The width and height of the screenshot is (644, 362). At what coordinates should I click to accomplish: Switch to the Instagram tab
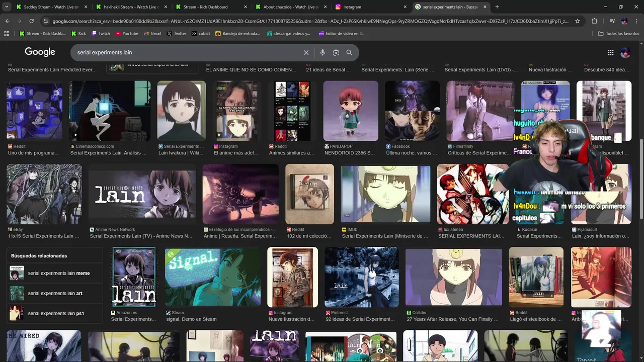click(370, 7)
